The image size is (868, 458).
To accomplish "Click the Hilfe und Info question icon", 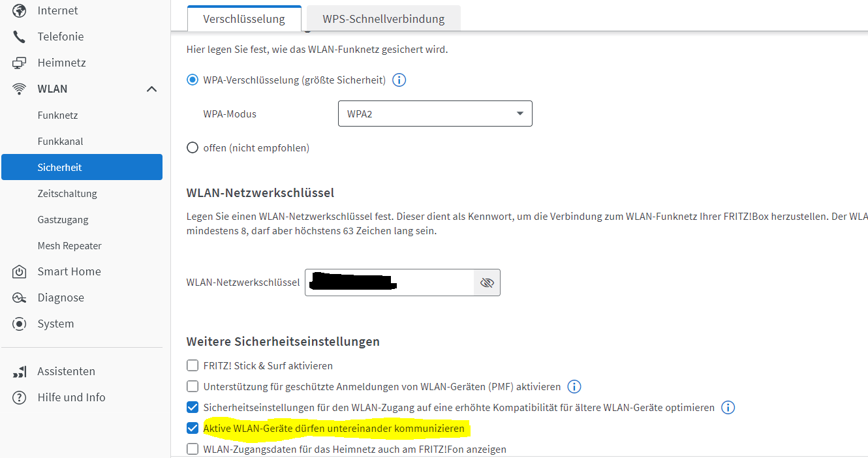I will point(20,397).
